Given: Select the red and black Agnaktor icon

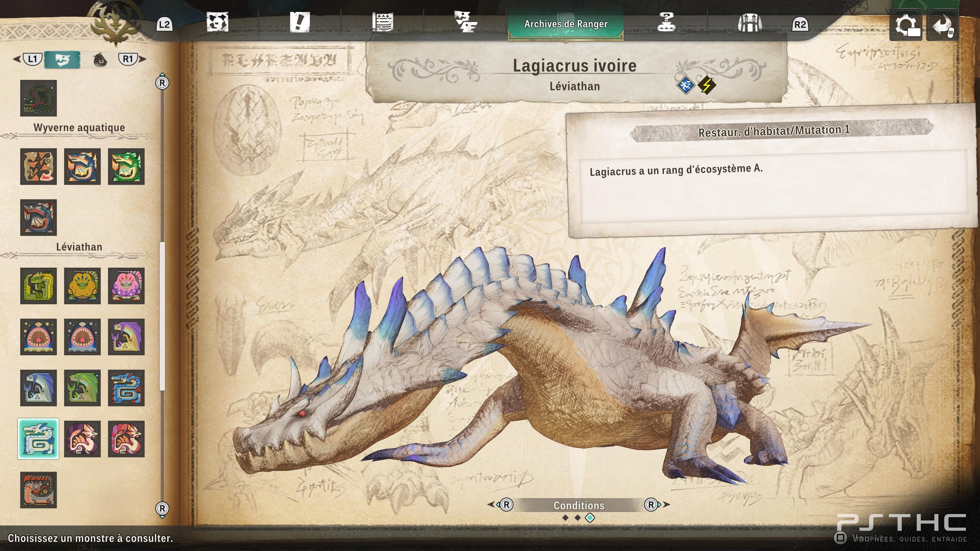Looking at the screenshot, I should pos(39,490).
